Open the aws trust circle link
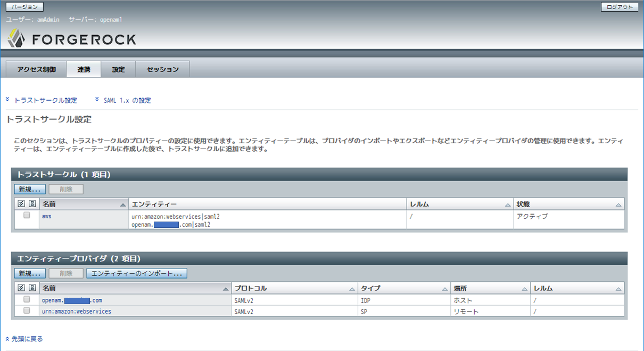This screenshot has width=644, height=351. [46, 216]
